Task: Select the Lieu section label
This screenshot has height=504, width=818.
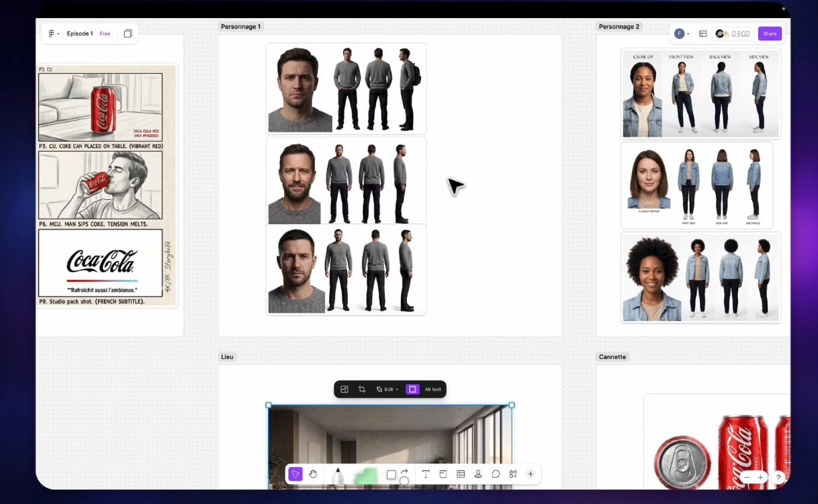Action: pyautogui.click(x=227, y=357)
